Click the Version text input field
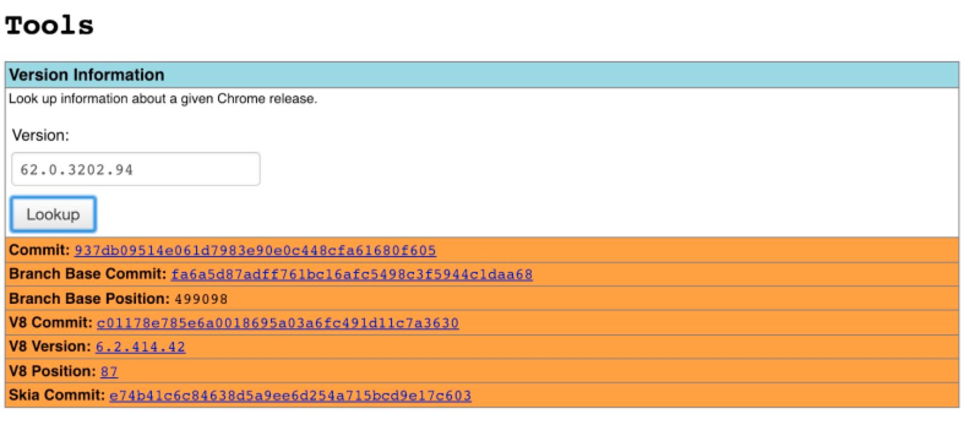This screenshot has height=425, width=980. pos(135,170)
